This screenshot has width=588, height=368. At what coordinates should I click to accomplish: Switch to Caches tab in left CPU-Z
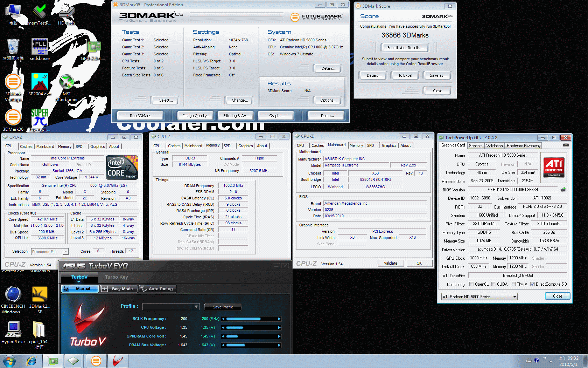[26, 146]
